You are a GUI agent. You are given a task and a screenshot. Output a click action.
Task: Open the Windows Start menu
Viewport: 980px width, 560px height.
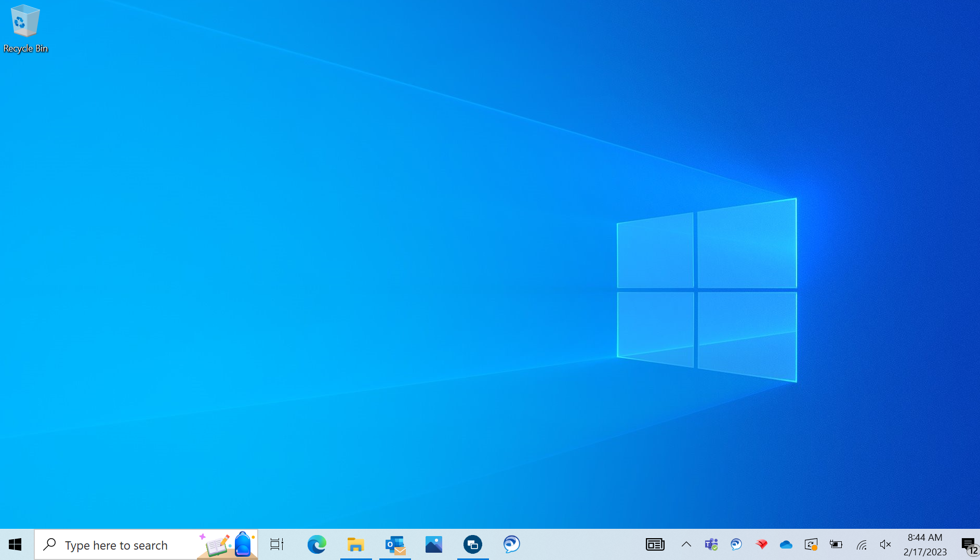15,544
